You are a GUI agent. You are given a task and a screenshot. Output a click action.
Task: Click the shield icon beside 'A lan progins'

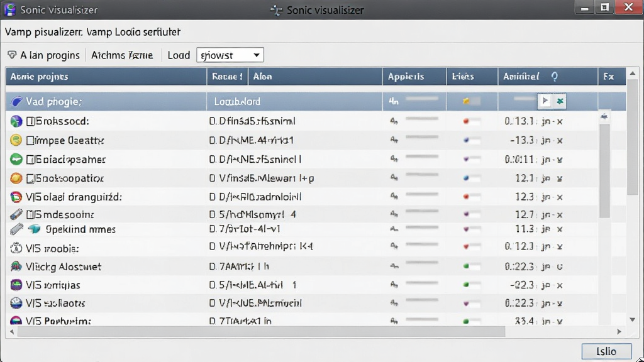coord(12,55)
